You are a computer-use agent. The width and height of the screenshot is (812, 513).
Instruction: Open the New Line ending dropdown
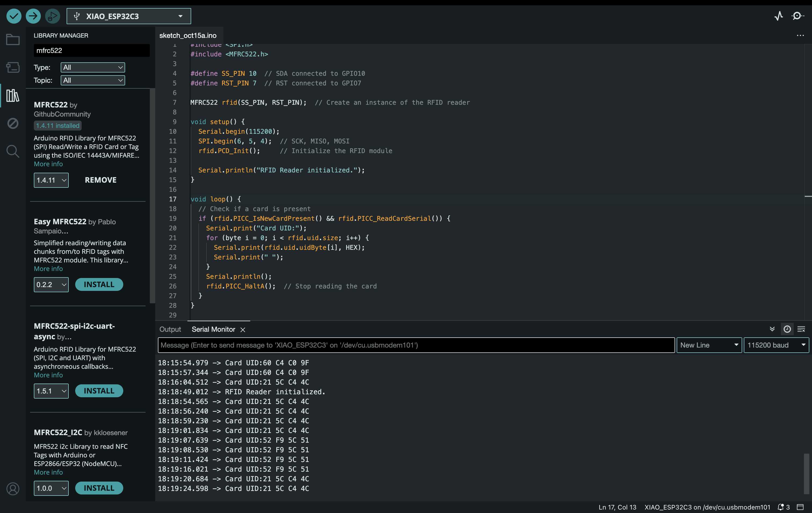point(709,345)
